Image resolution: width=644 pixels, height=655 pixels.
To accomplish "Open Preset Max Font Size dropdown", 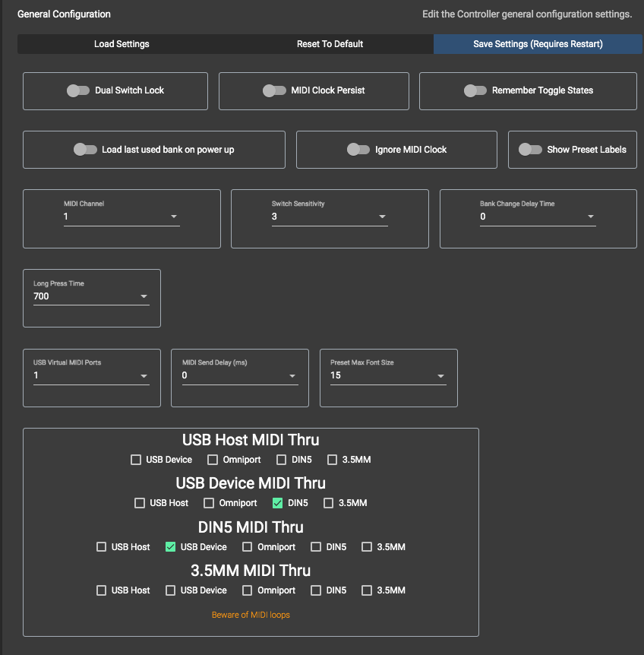I will [x=388, y=375].
